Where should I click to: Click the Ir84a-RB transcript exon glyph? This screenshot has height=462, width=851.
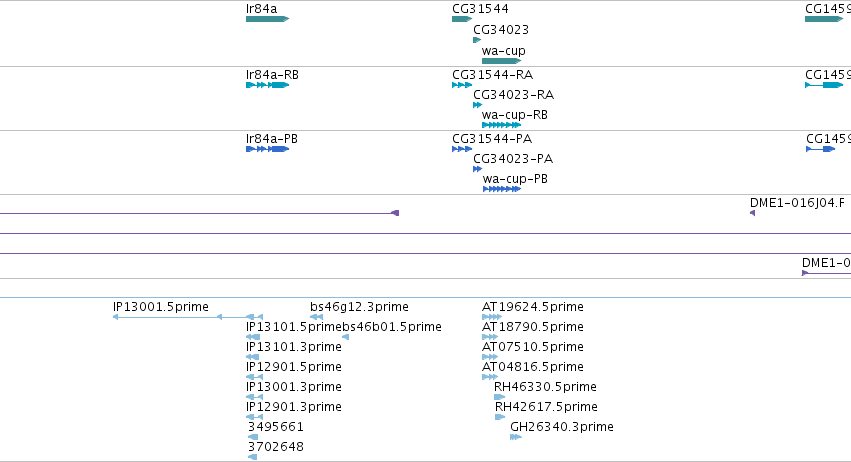point(268,85)
